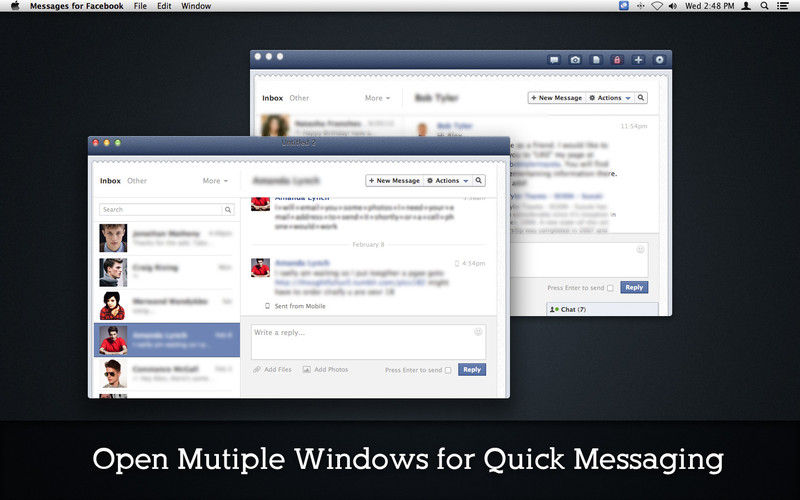
Task: Click the 11:54pm timestamp in back window
Action: click(634, 126)
